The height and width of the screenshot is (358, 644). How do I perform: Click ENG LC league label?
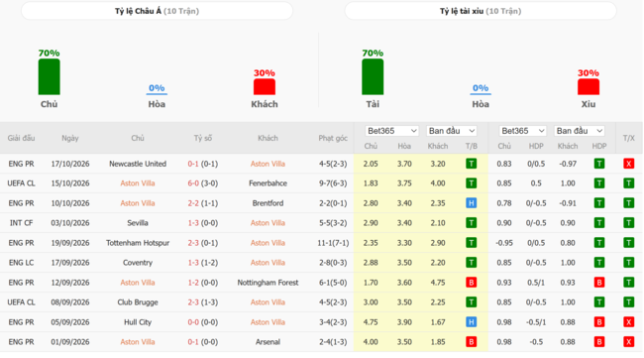(x=21, y=262)
